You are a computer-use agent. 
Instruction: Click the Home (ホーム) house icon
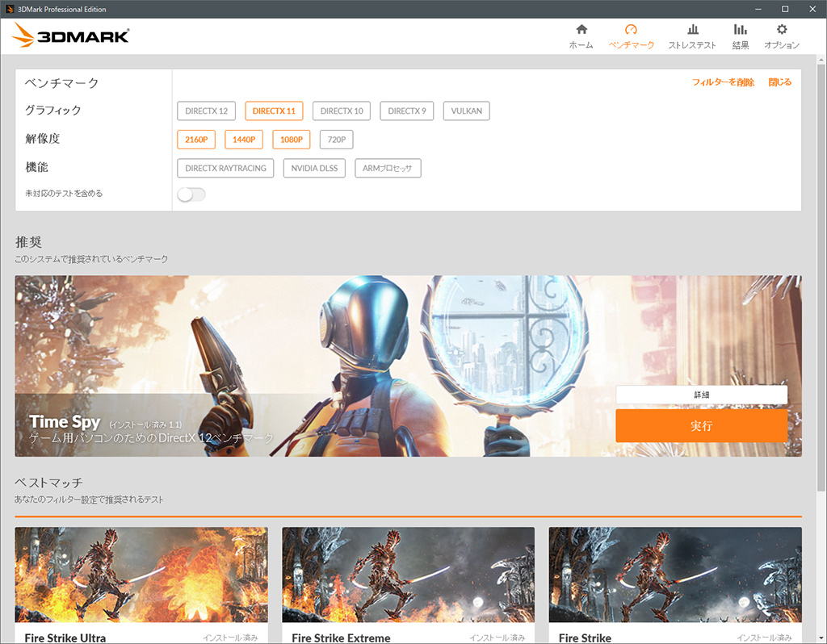point(581,30)
